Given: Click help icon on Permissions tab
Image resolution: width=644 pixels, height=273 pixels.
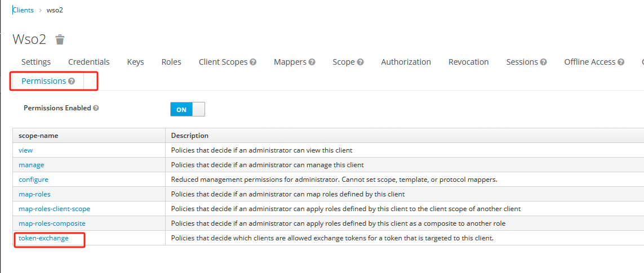Looking at the screenshot, I should (72, 82).
